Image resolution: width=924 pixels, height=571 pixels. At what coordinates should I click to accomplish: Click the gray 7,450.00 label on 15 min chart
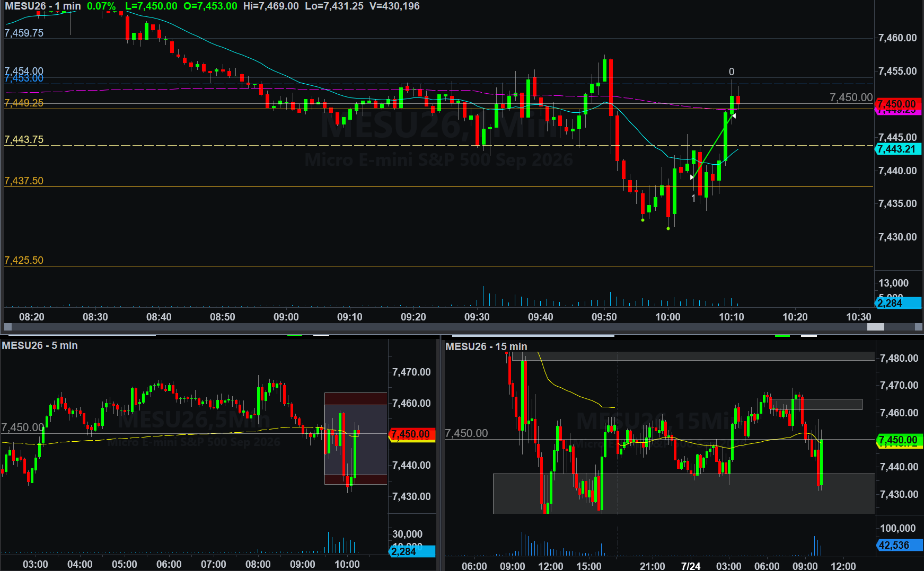(466, 433)
